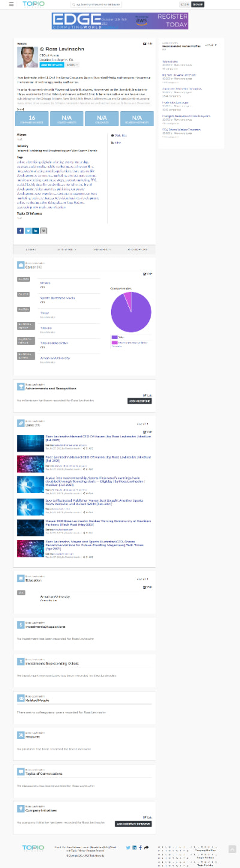Open the hamburger menu icon

pos(11,4)
